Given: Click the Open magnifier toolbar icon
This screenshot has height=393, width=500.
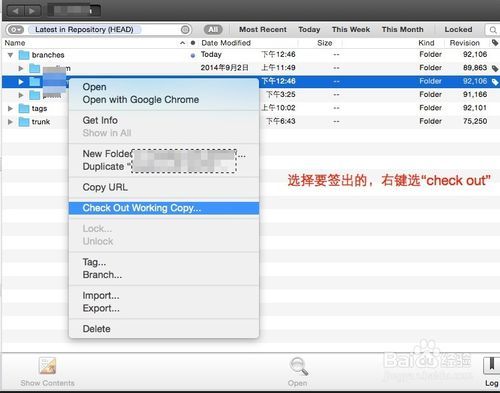Looking at the screenshot, I should 298,366.
